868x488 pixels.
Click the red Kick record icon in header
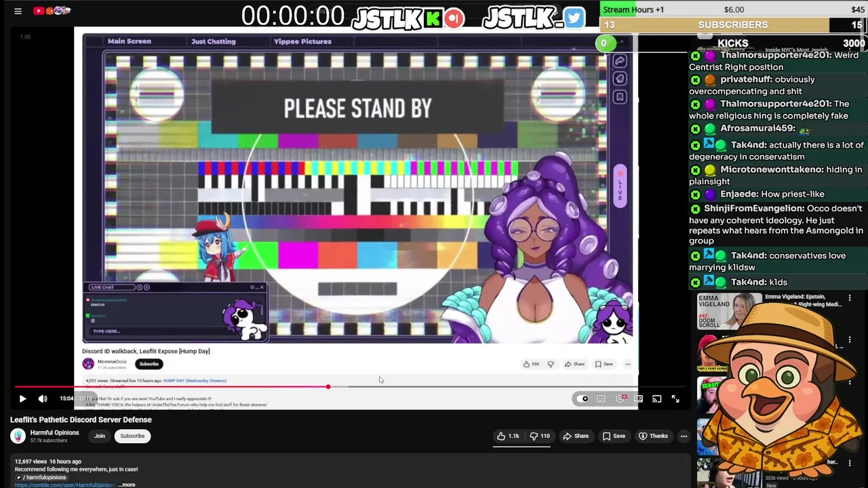pos(454,18)
